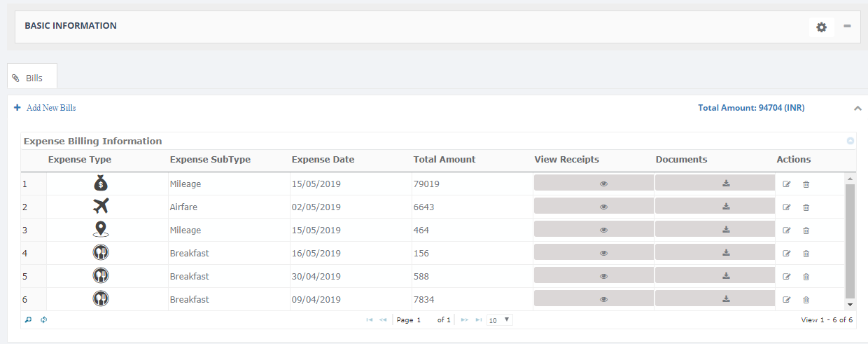Click the page number input field
Screen dimensions: 868x344
(424, 320)
